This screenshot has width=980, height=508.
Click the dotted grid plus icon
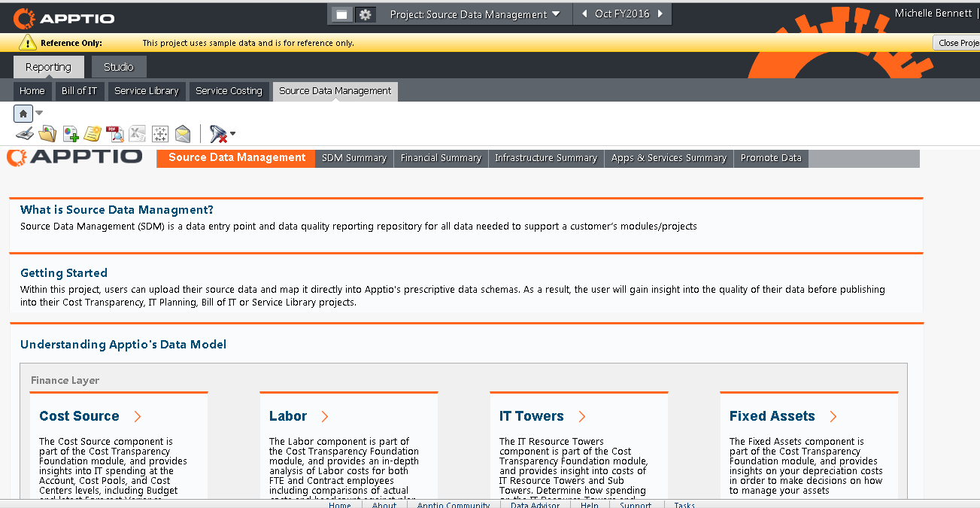click(159, 134)
